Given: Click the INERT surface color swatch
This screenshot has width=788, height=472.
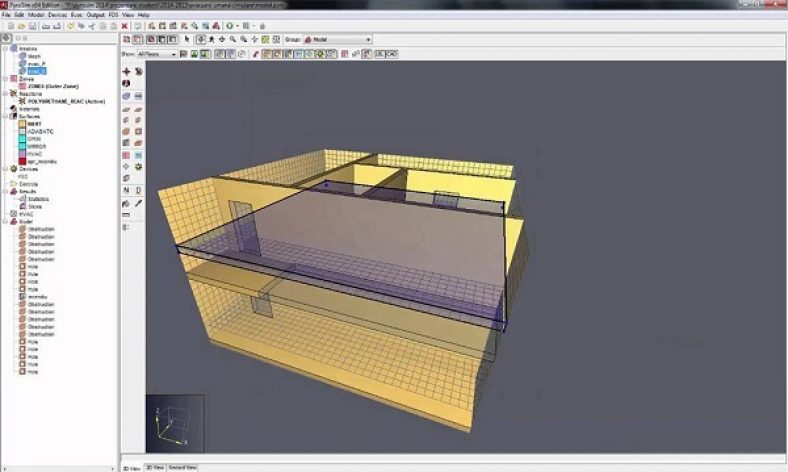Looking at the screenshot, I should (x=22, y=124).
